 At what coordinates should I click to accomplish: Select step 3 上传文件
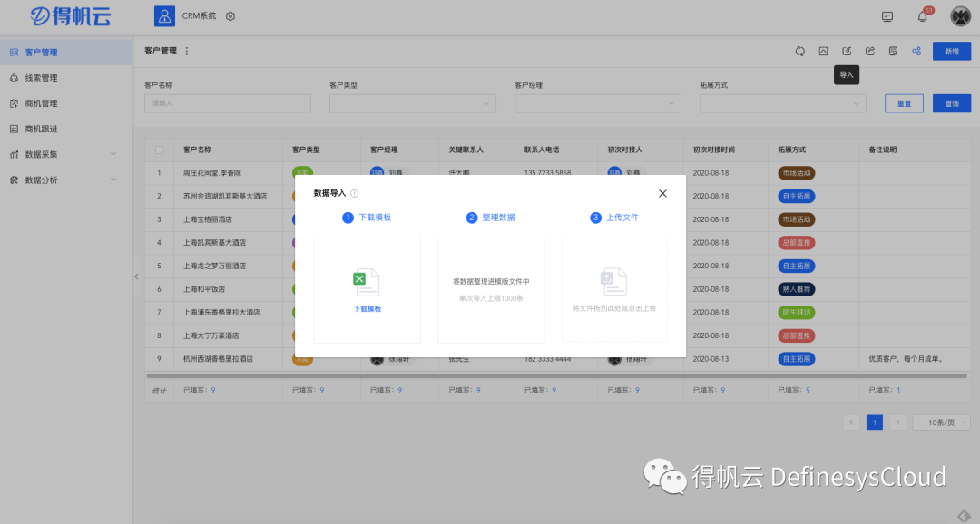tap(613, 218)
